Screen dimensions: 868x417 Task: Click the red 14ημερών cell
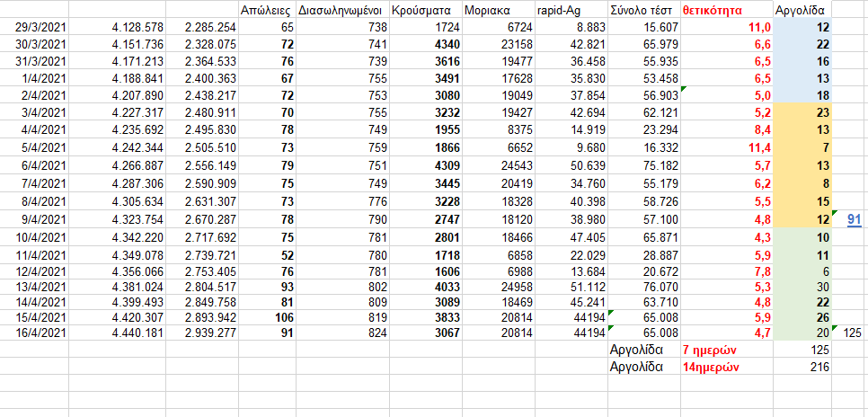tap(715, 367)
